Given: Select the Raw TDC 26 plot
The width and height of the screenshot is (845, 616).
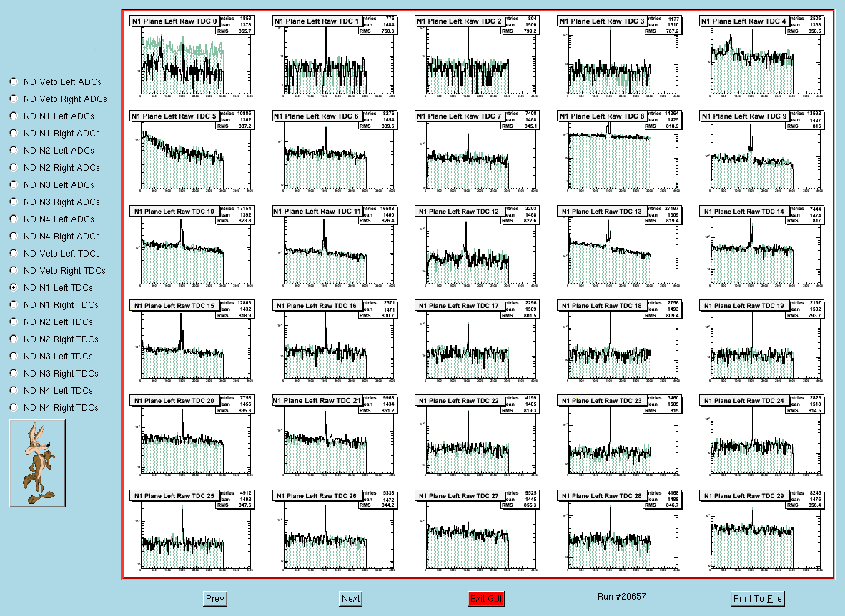Looking at the screenshot, I should tap(334, 532).
